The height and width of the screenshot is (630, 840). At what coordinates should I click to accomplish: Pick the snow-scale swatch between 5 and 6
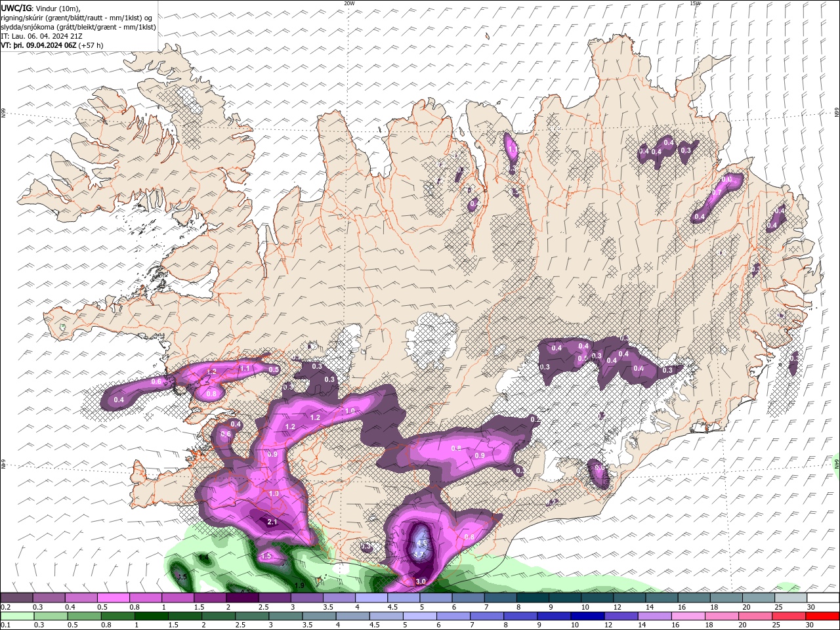(436, 598)
